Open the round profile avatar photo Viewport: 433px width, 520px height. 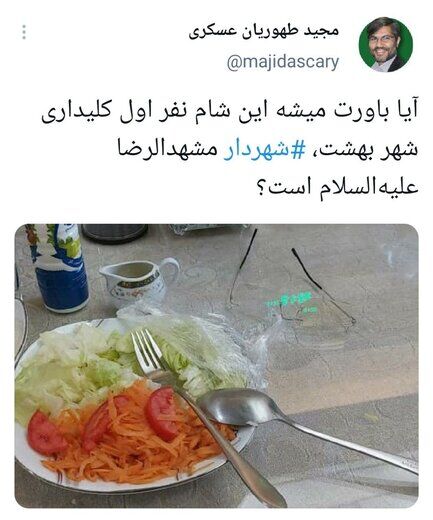tap(386, 45)
